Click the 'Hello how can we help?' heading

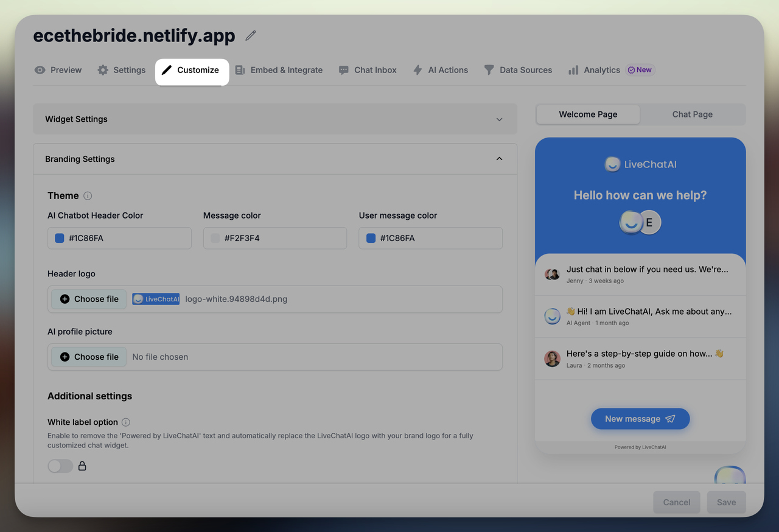tap(640, 195)
